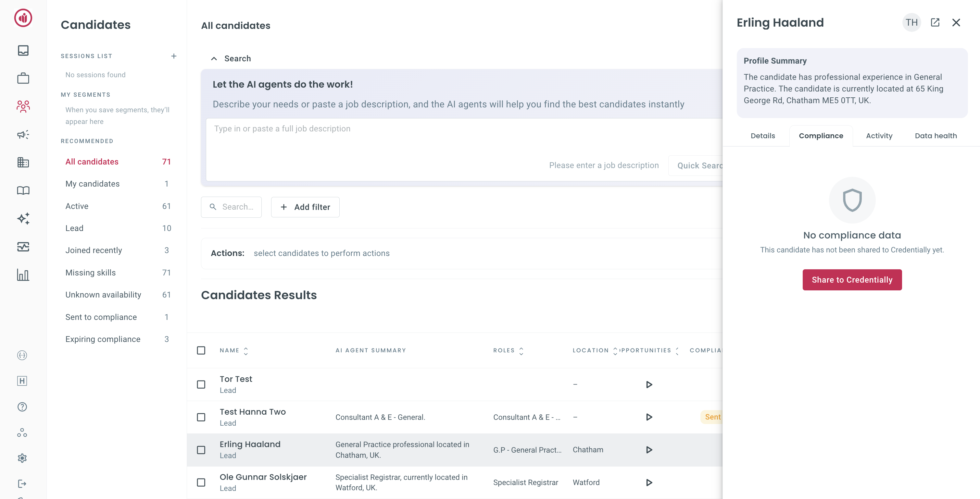980x499 pixels.
Task: Click the Add filter button
Action: (x=305, y=207)
